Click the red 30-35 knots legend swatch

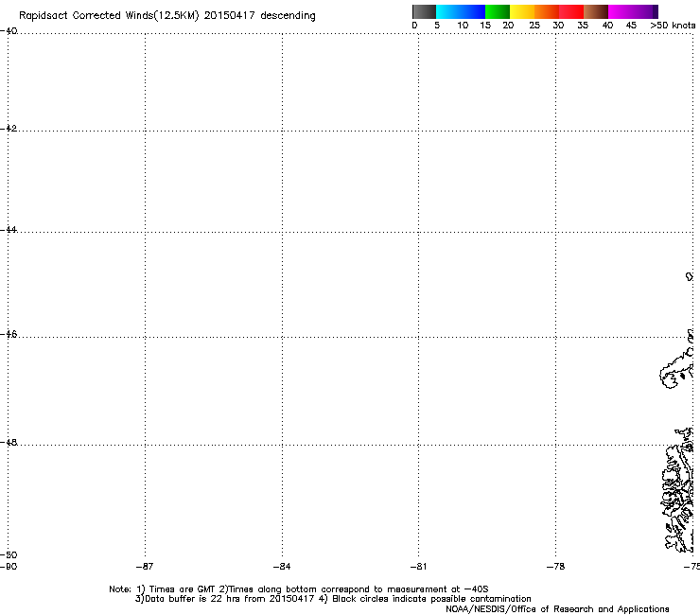point(571,11)
